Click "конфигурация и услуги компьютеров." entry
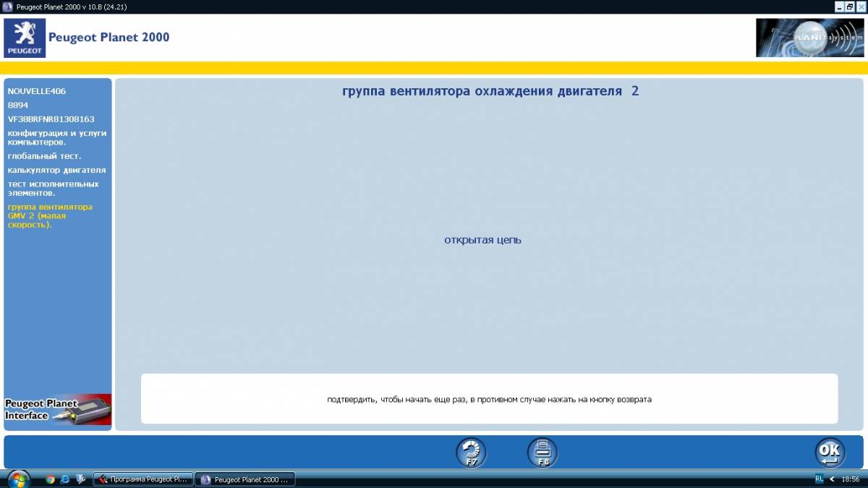The height and width of the screenshot is (488, 868). pos(56,137)
